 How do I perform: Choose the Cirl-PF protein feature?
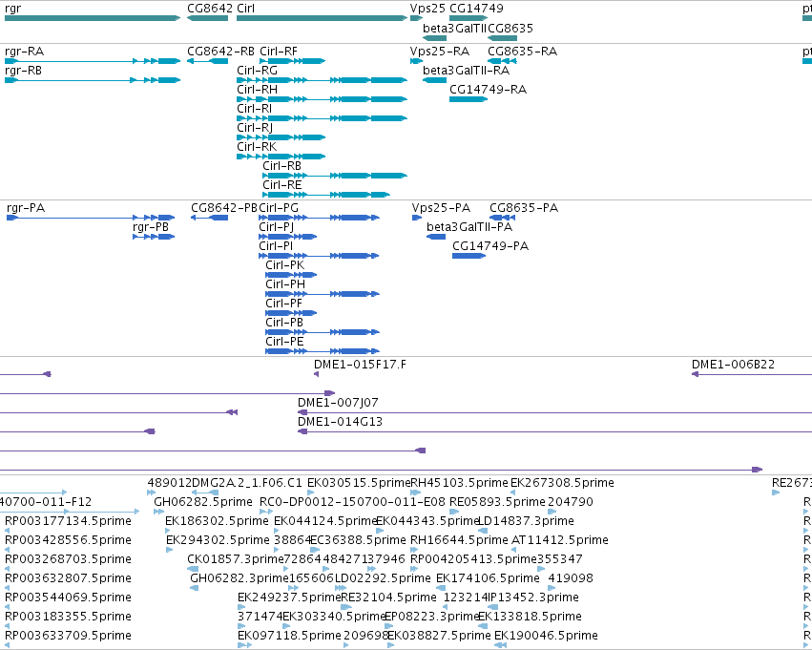[290, 313]
